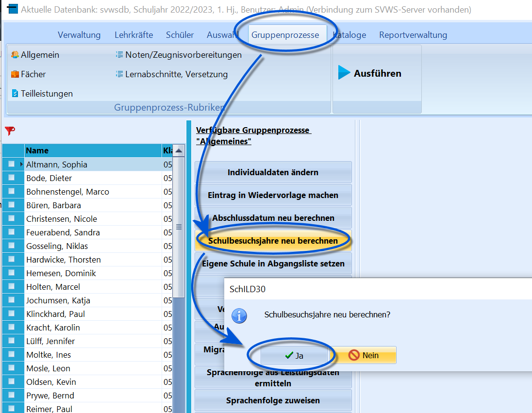Open Lernabschnitte, Versetzung list icon

119,74
